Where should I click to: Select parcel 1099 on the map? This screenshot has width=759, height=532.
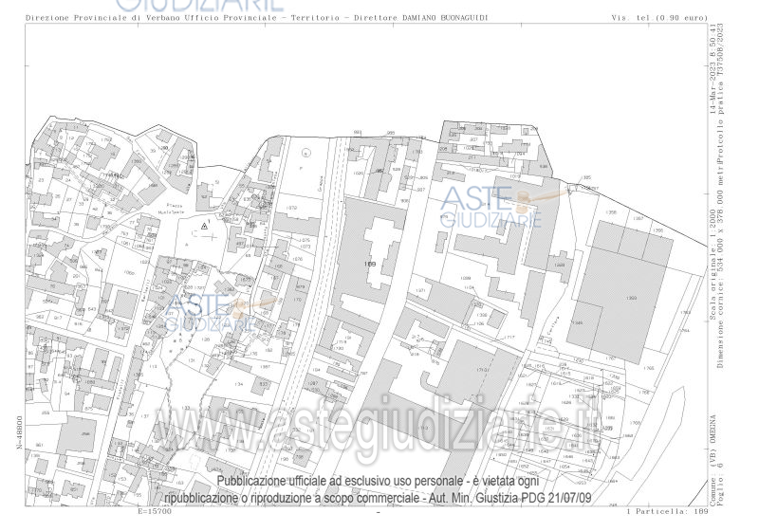tap(466, 278)
